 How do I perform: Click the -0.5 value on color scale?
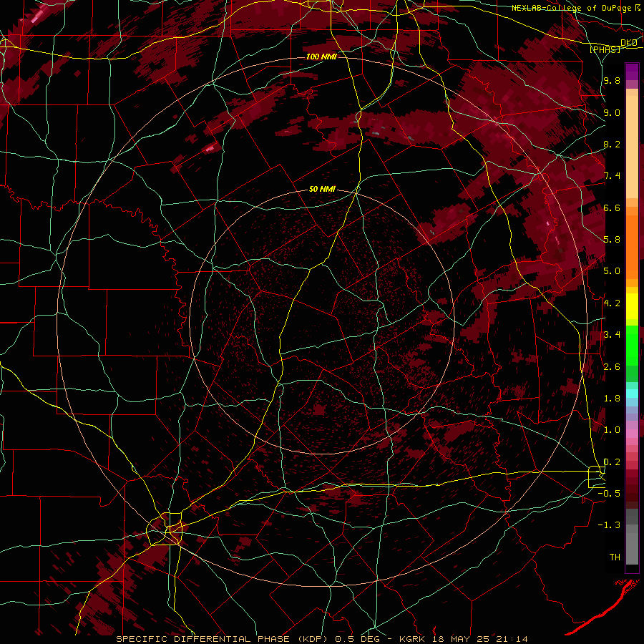(x=609, y=494)
